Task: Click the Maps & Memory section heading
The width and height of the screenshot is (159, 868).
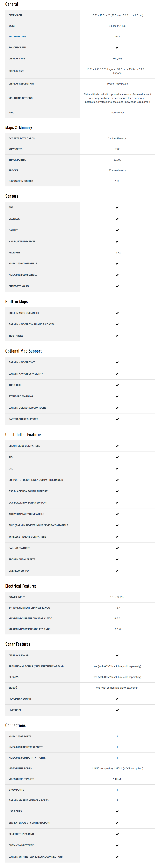Action: pyautogui.click(x=18, y=128)
